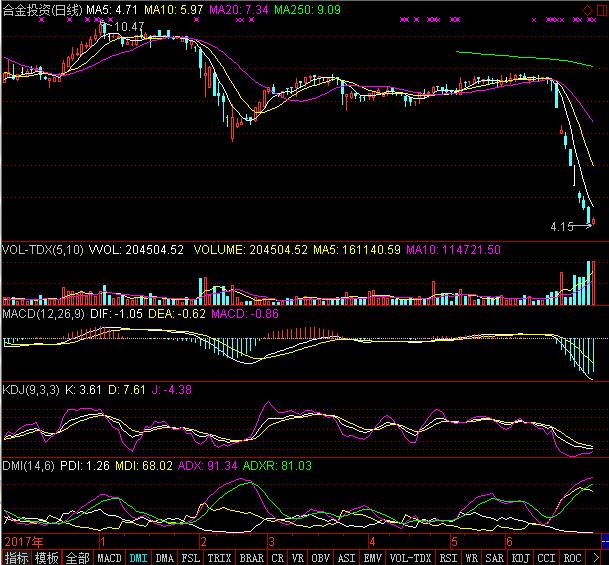This screenshot has height=565, width=609.
Task: Select the CCI indicator tab
Action: 546,558
